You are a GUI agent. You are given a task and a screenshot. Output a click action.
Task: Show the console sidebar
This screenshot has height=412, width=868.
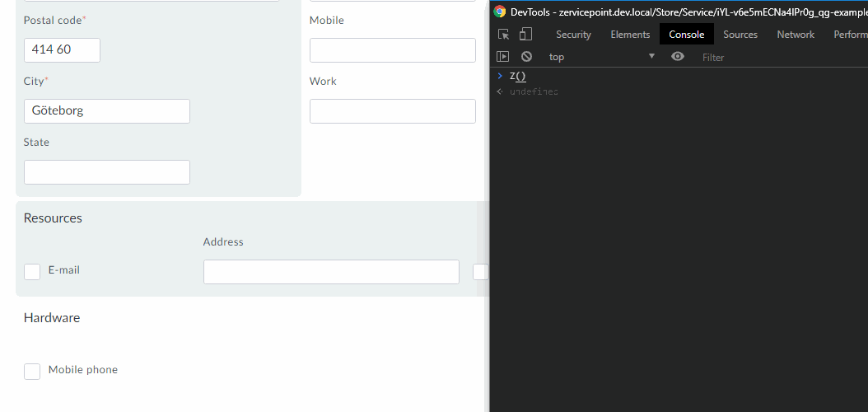point(503,57)
